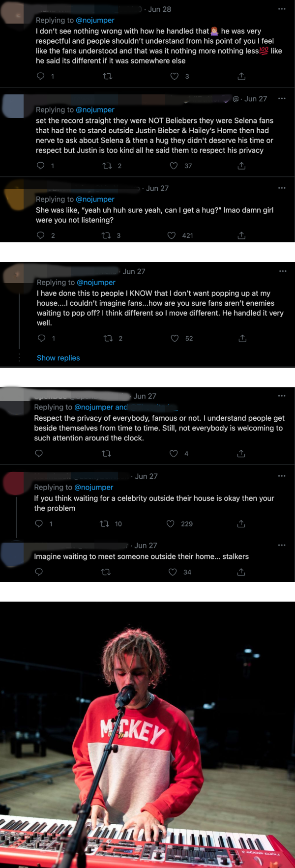The image size is (295, 868).
Task: Share the 'can I get a hug' tweet
Action: click(x=241, y=235)
